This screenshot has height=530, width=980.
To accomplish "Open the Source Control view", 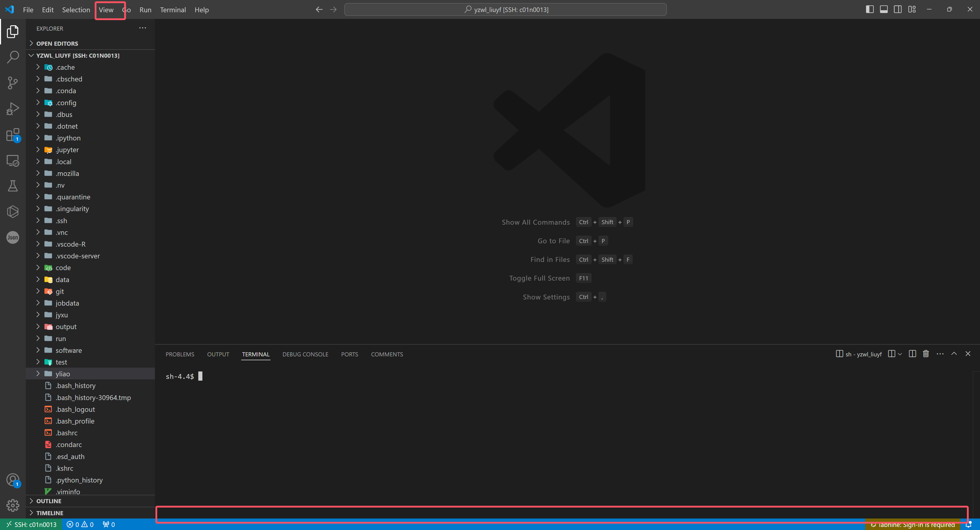I will tap(13, 83).
